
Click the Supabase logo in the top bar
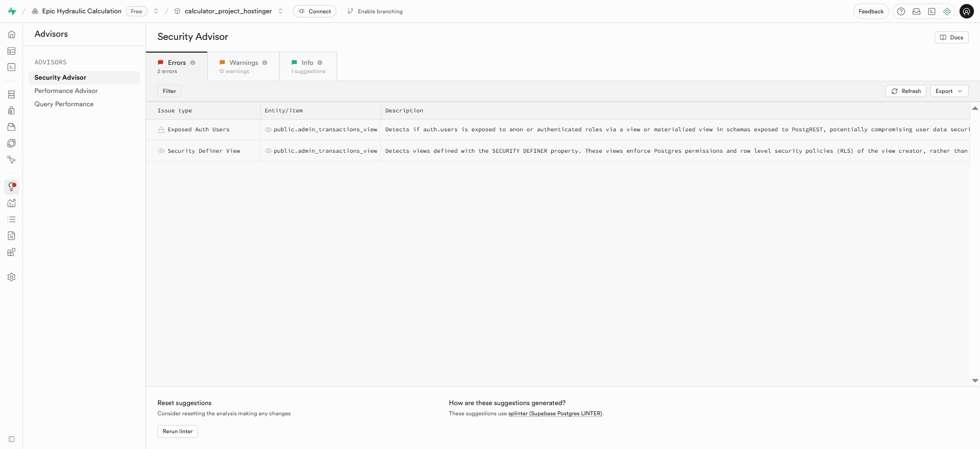pos(12,11)
